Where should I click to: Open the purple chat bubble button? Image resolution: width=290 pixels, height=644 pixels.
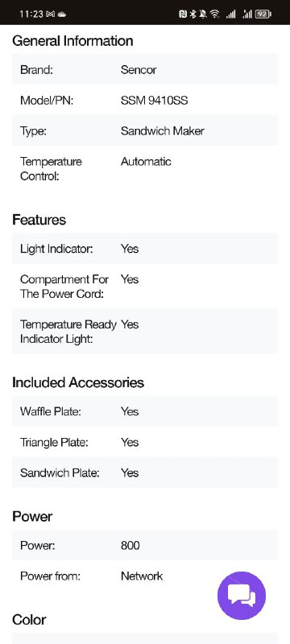(242, 595)
